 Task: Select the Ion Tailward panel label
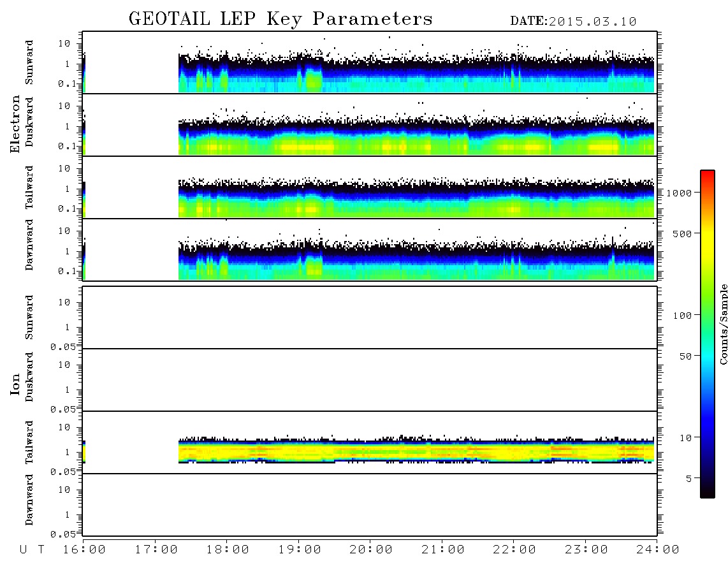[x=29, y=442]
